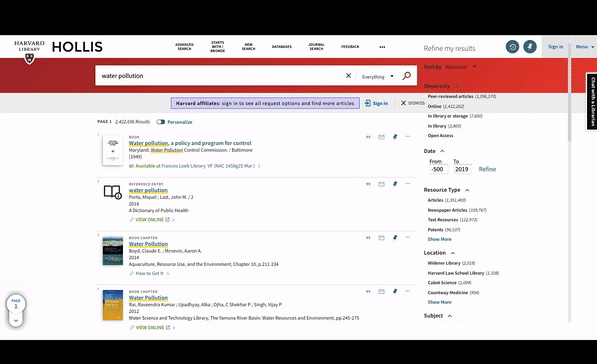Show More resource types
This screenshot has width=597, height=364.
point(439,239)
